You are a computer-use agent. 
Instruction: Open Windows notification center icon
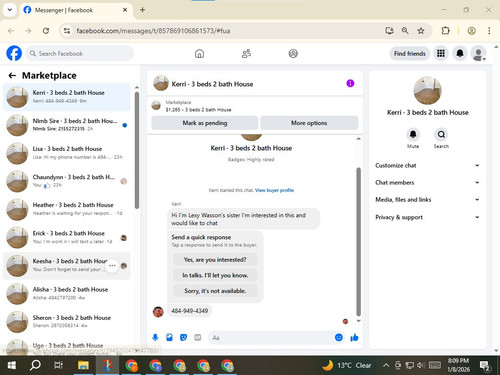click(x=484, y=366)
